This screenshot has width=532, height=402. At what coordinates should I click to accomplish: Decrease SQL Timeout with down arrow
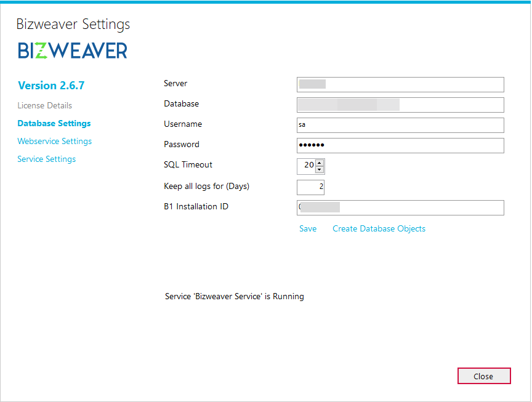click(320, 170)
